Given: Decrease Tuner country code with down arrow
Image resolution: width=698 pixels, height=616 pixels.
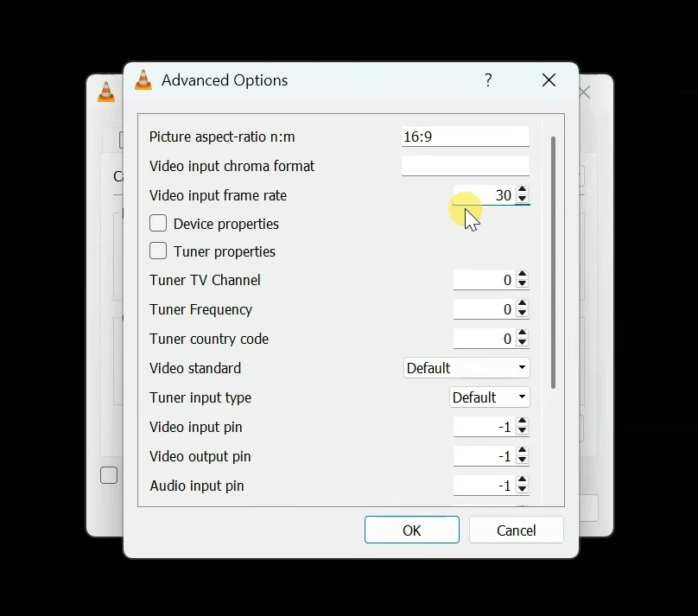Looking at the screenshot, I should coord(522,343).
